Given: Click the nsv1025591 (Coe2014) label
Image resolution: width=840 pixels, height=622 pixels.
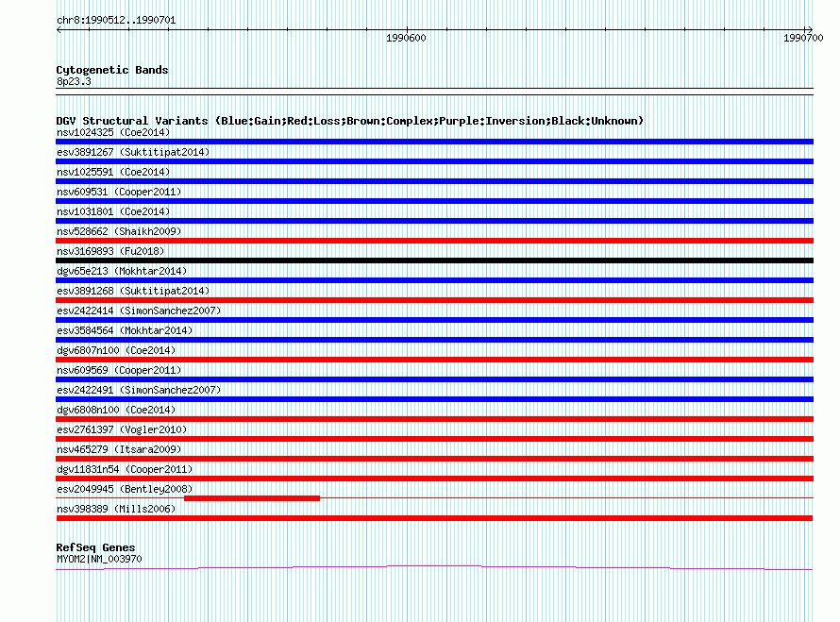Looking at the screenshot, I should [x=113, y=172].
